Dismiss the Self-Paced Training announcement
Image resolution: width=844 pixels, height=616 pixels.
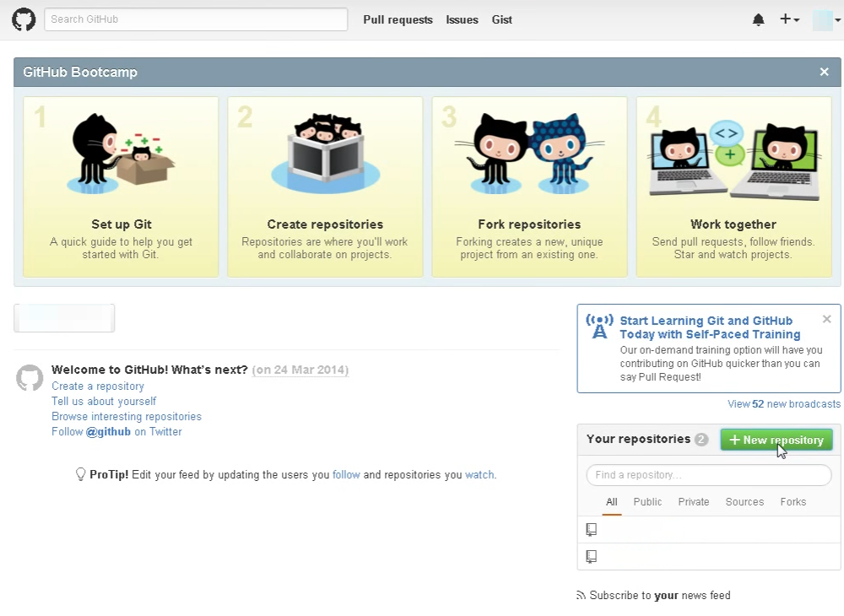point(827,320)
